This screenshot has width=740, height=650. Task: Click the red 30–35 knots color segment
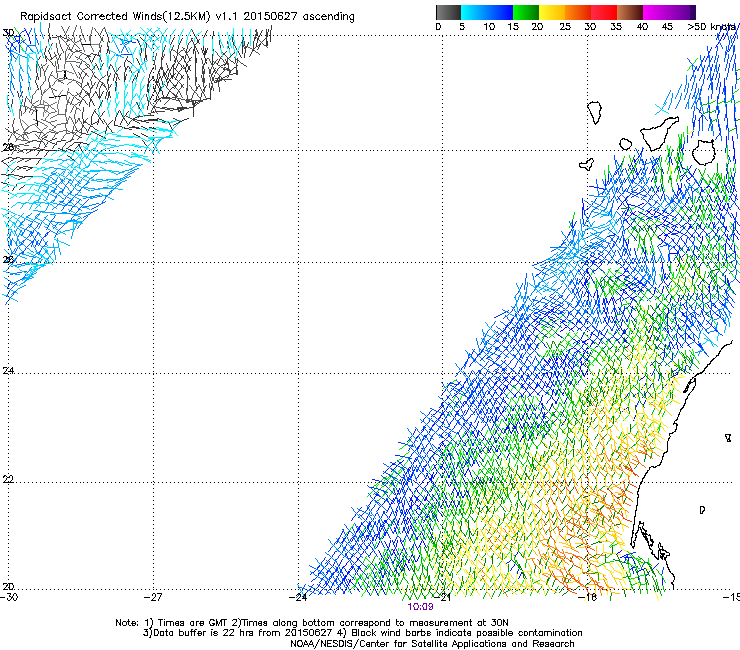coord(604,12)
